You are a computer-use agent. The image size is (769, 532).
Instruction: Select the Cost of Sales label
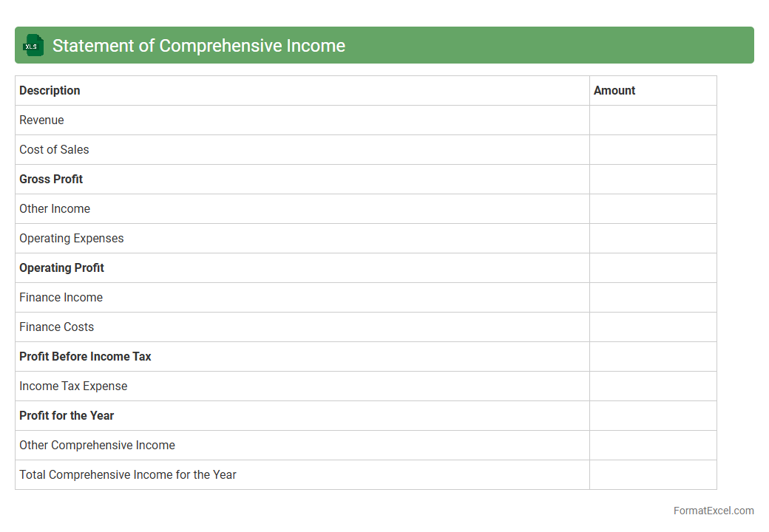click(54, 149)
